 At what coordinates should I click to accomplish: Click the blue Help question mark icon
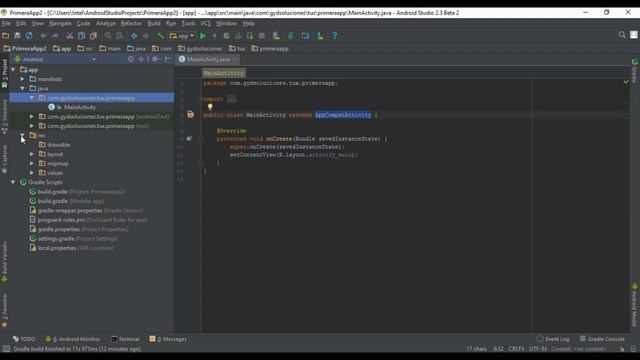click(x=335, y=36)
